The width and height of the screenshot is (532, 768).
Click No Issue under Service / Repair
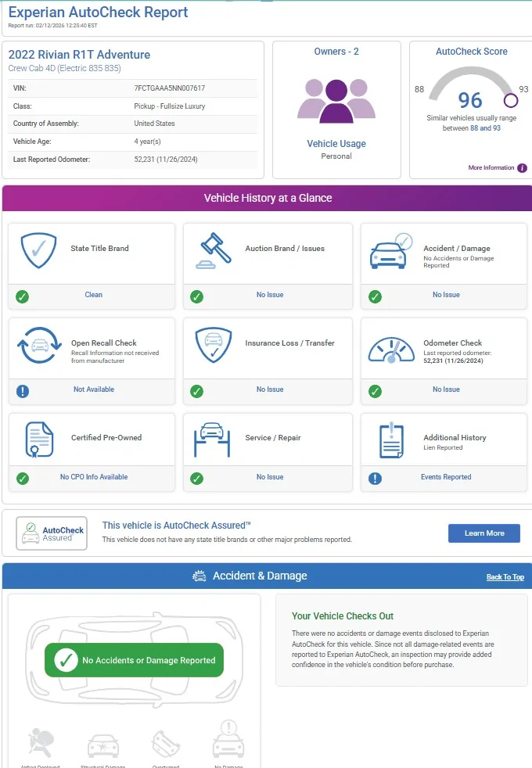point(270,476)
